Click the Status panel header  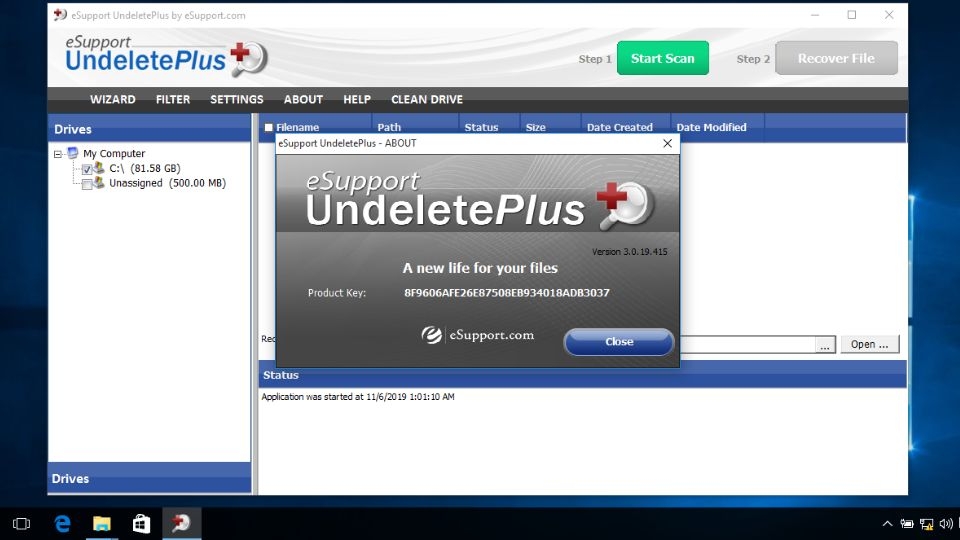pyautogui.click(x=582, y=375)
